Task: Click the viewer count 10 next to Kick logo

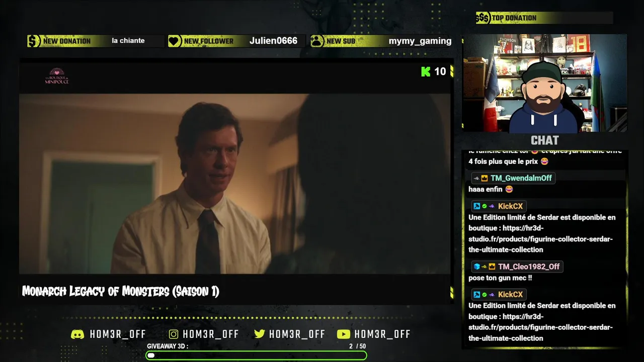Action: [x=440, y=71]
